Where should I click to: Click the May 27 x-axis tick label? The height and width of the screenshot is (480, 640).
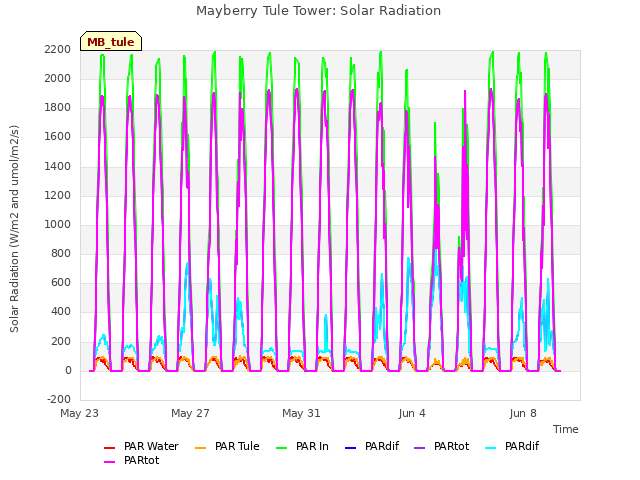point(190,413)
